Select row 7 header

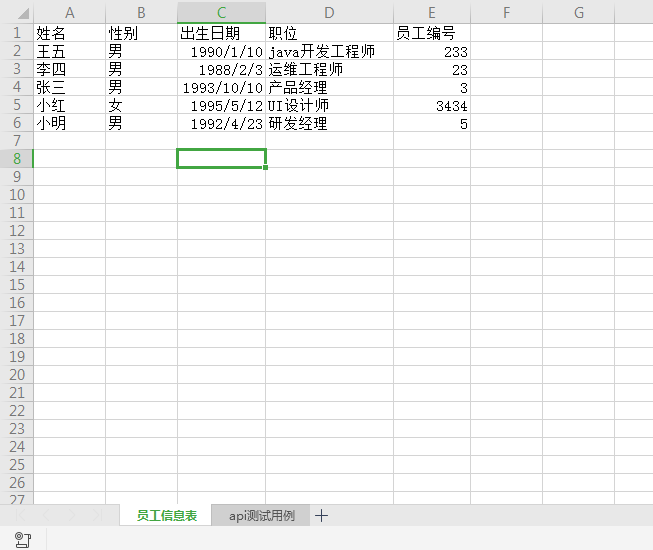click(17, 141)
